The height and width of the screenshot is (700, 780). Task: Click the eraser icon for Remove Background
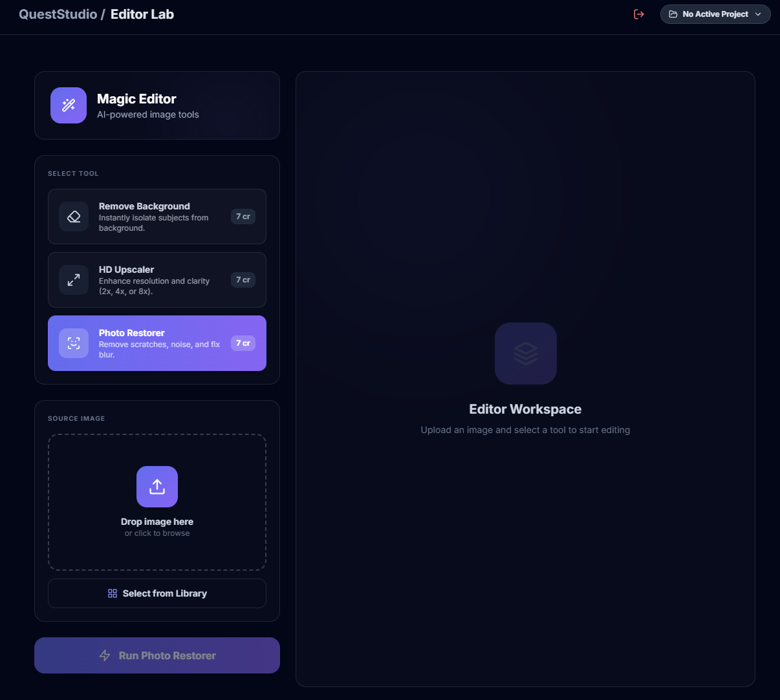click(74, 217)
